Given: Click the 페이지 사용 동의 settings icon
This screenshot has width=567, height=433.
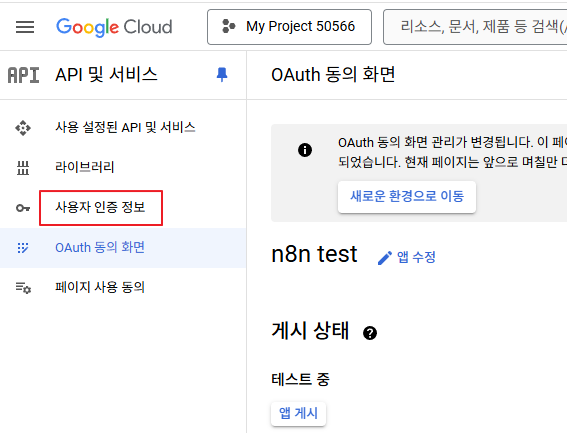Looking at the screenshot, I should pos(23,288).
